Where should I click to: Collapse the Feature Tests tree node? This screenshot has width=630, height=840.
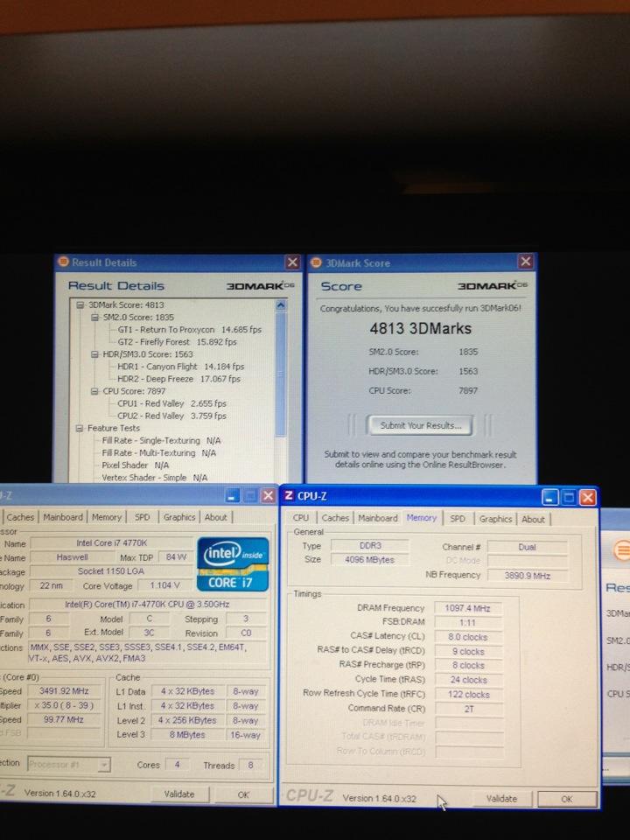[80, 429]
